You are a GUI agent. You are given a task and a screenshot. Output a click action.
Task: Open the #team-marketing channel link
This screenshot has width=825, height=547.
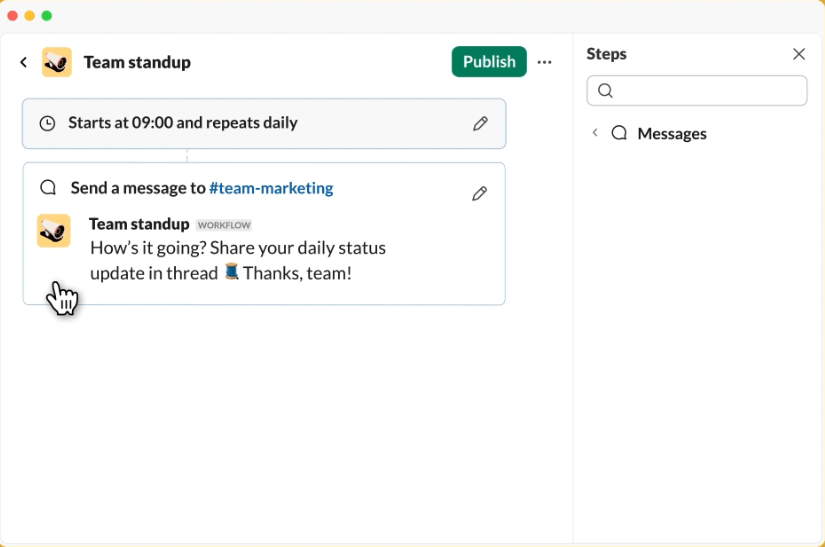tap(271, 188)
